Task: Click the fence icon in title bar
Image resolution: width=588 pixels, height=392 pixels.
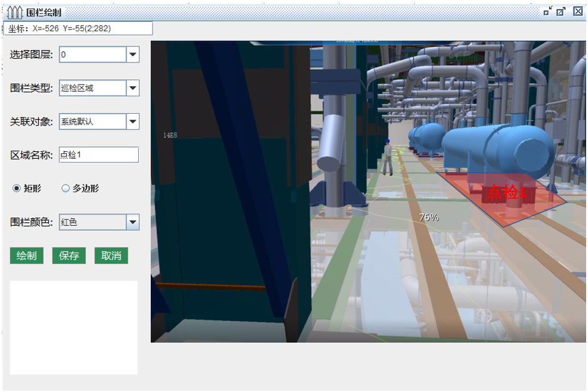Action: [x=14, y=12]
